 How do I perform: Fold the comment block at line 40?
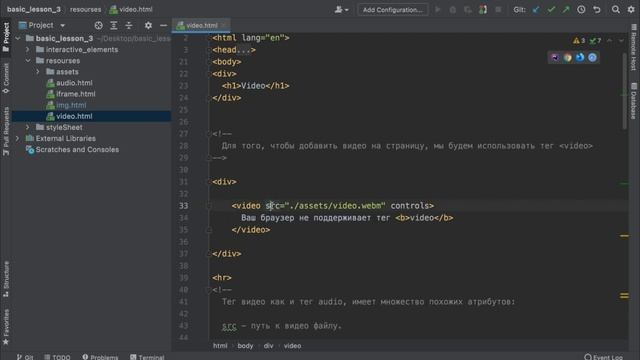pyautogui.click(x=209, y=290)
